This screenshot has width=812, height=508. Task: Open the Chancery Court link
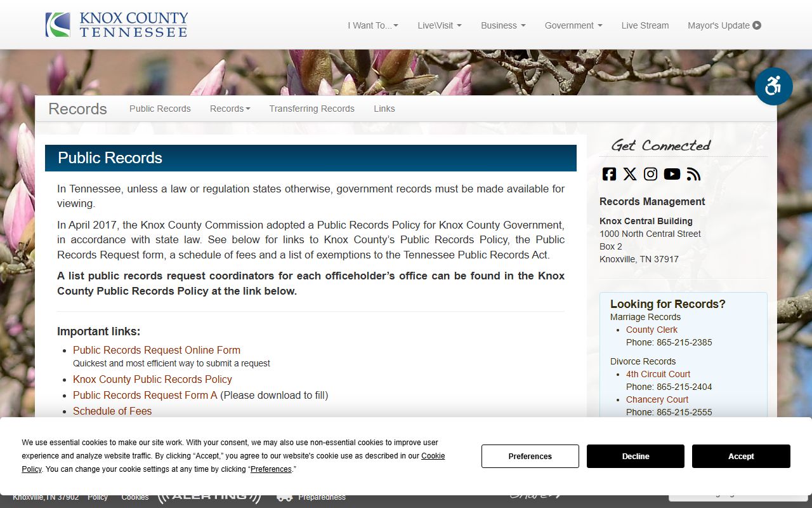coord(657,399)
